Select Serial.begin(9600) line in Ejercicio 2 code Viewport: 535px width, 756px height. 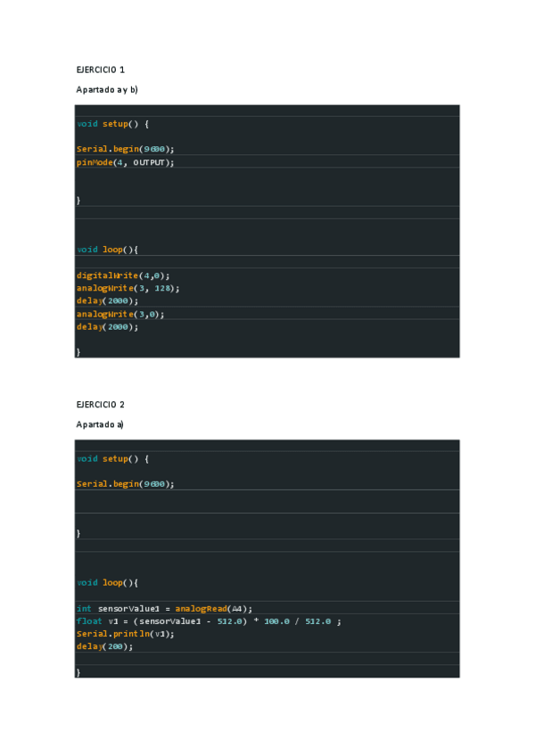125,483
